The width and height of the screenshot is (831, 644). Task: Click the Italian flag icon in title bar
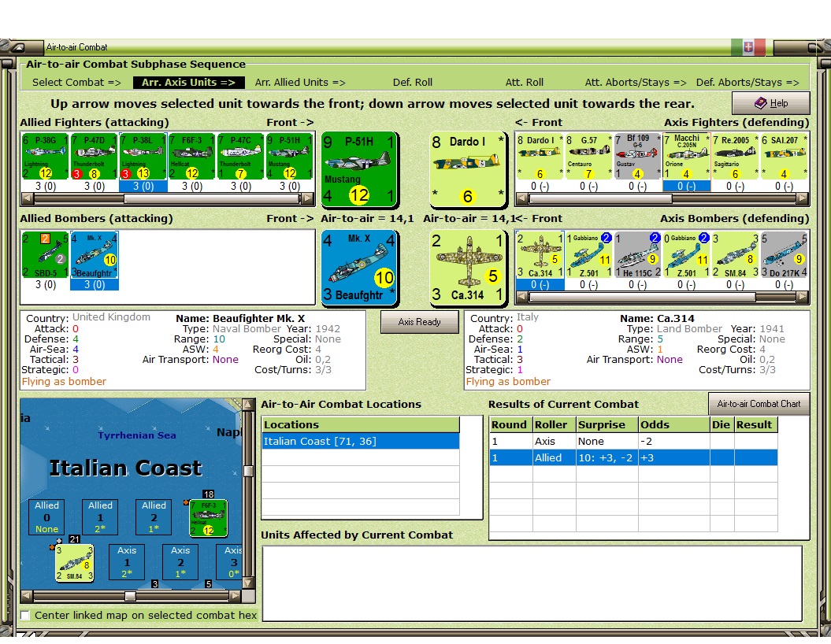[x=748, y=47]
